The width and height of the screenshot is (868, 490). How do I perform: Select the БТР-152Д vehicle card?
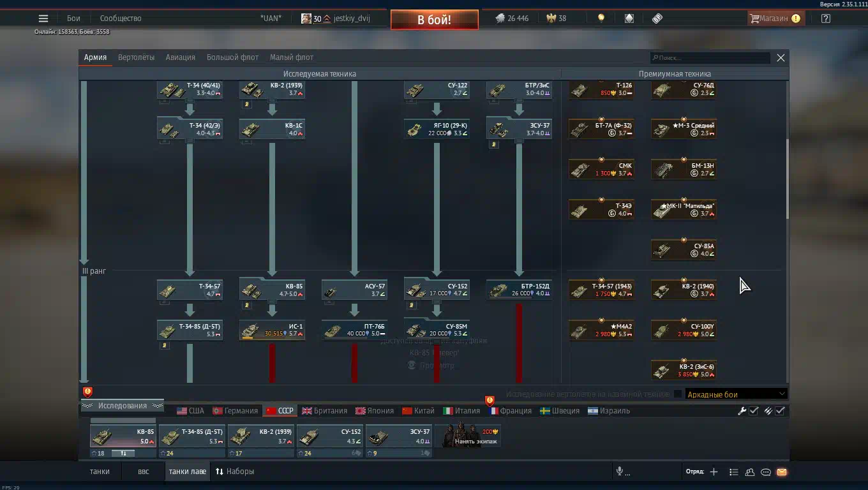[520, 290]
